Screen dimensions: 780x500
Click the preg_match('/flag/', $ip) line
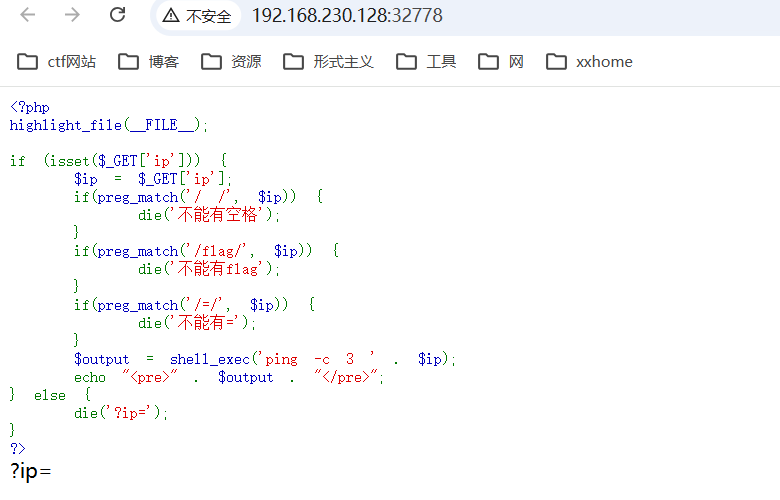(206, 251)
